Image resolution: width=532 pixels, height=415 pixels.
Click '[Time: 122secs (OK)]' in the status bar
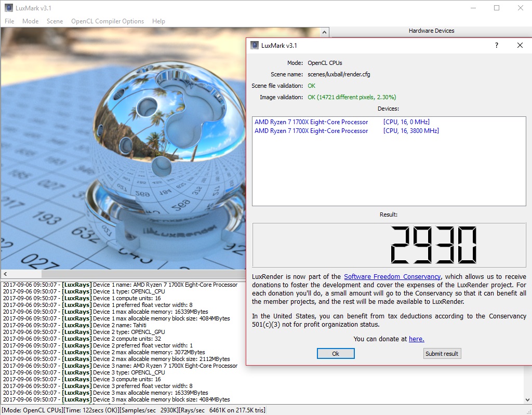click(91, 410)
